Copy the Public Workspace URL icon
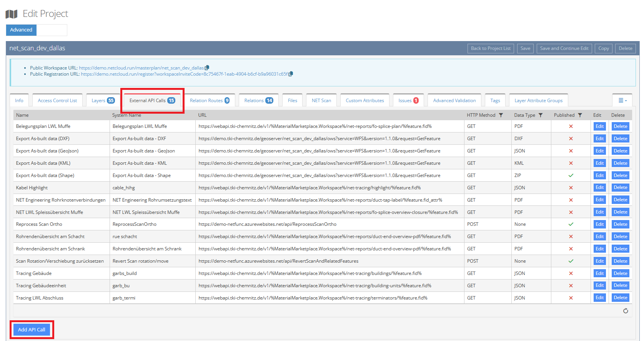The width and height of the screenshot is (644, 341). pos(207,68)
